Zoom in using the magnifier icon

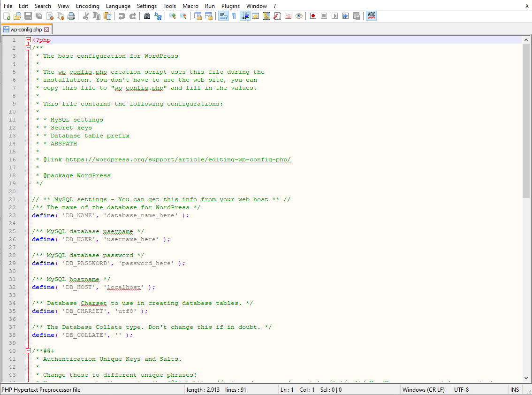coord(173,15)
